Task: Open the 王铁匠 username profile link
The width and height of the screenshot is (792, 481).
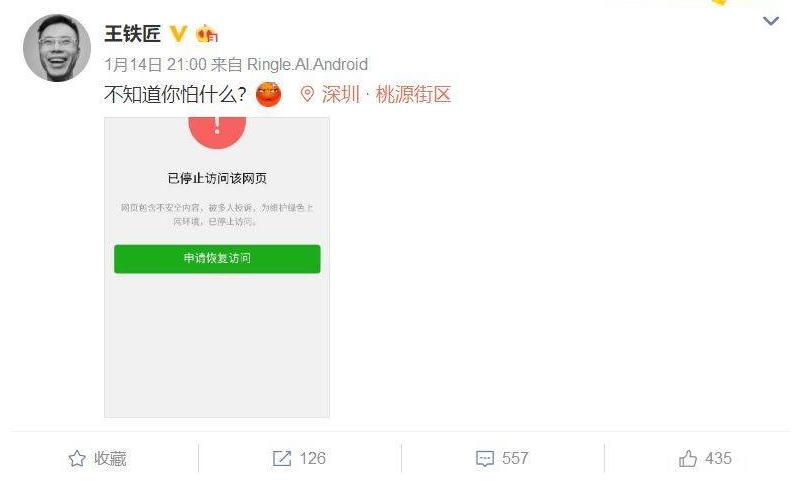Action: [132, 34]
